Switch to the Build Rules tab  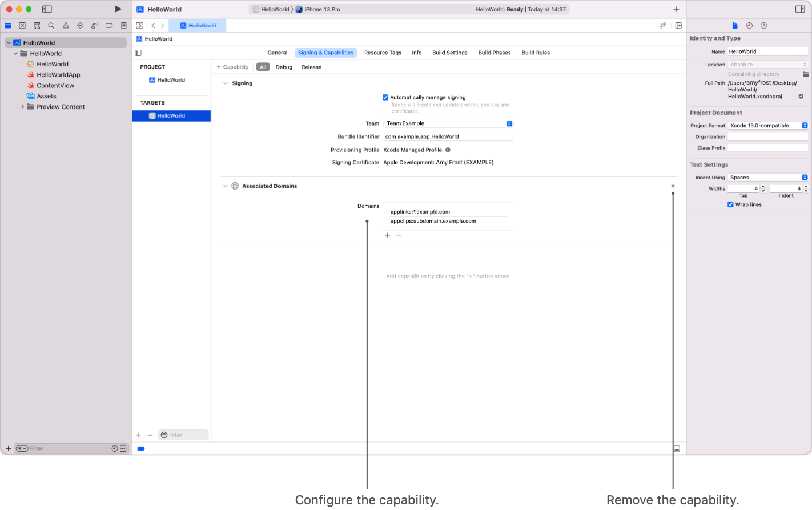coord(536,53)
